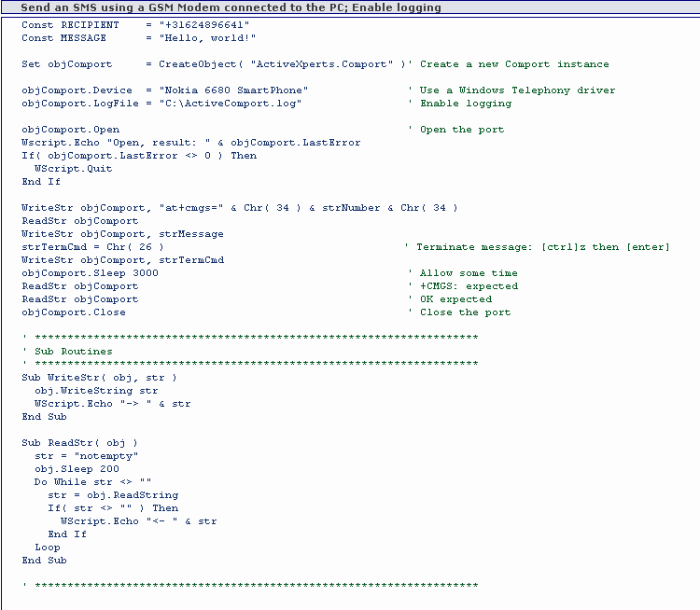700x610 pixels.
Task: Click the 'Allow some time' comment
Action: coord(469,273)
